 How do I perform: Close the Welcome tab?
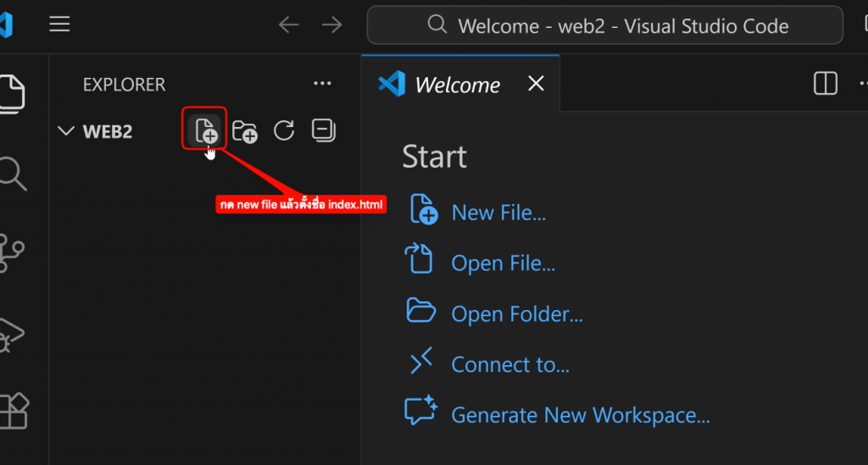[x=536, y=84]
